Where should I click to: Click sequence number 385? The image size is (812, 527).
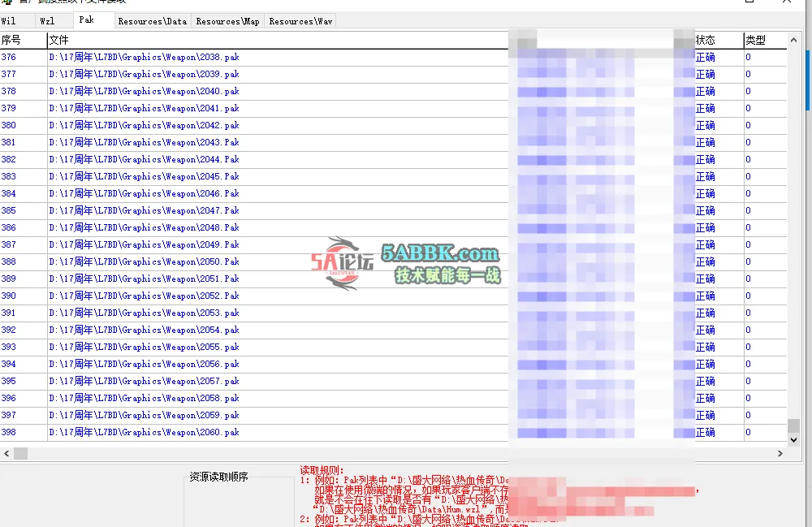coord(9,210)
